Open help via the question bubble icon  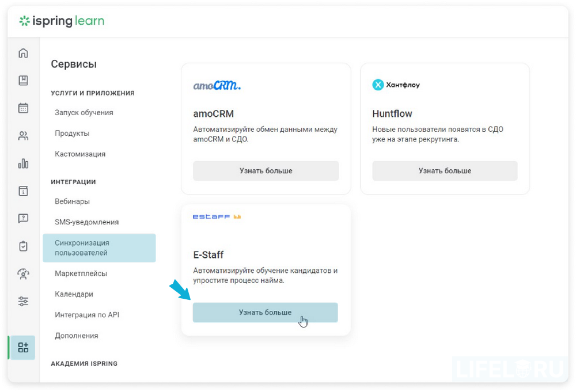pyautogui.click(x=22, y=218)
